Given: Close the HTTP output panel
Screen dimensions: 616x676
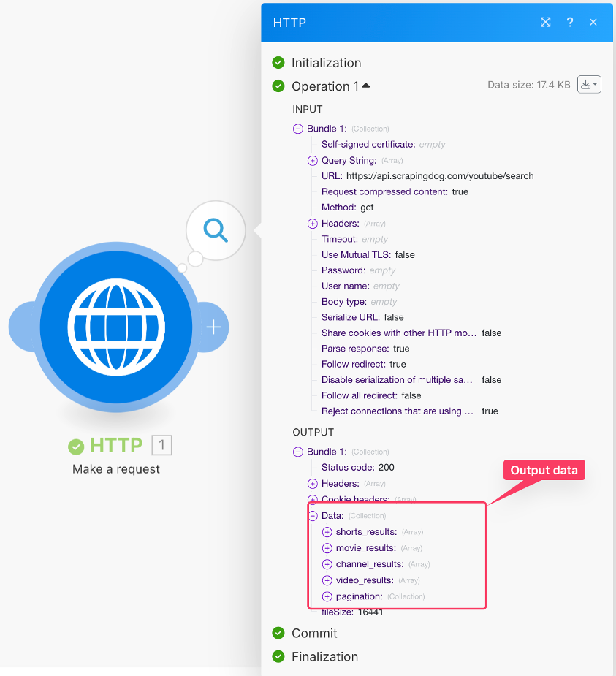Looking at the screenshot, I should pyautogui.click(x=593, y=23).
